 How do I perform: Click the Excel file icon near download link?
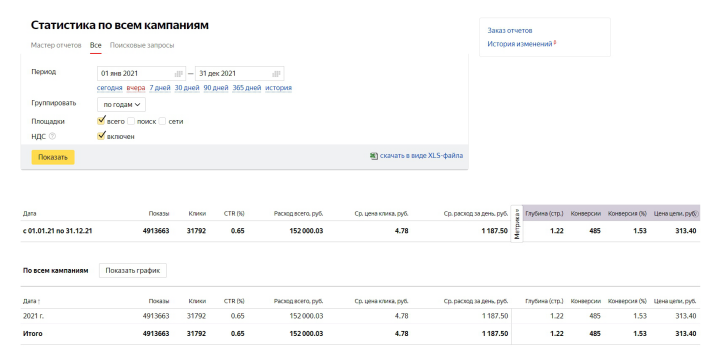374,156
